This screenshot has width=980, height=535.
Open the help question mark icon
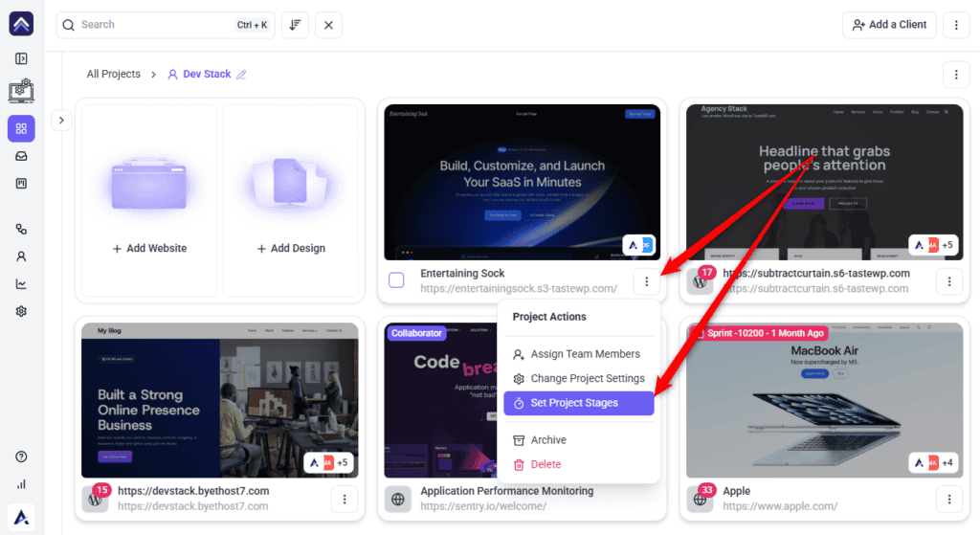[x=21, y=457]
